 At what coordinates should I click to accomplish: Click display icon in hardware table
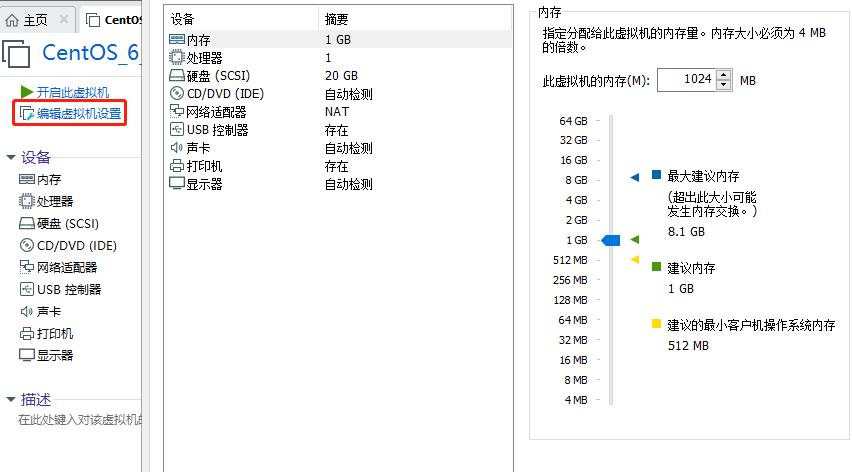(x=177, y=184)
